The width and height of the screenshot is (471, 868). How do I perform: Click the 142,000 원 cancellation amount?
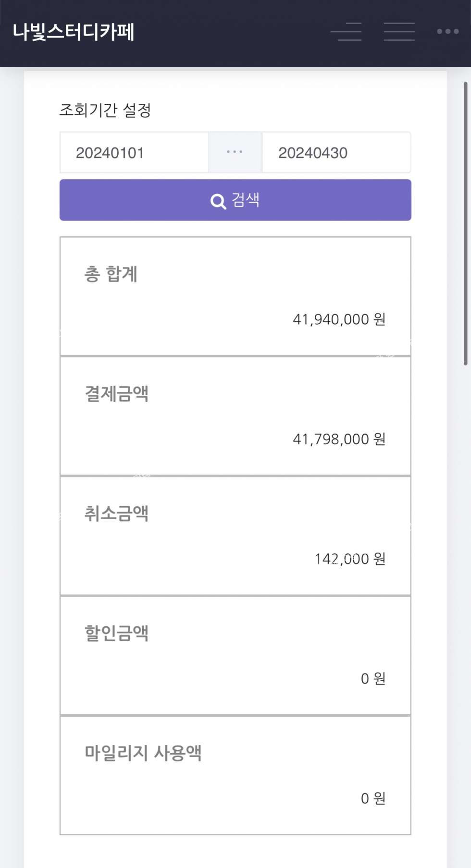tap(350, 559)
